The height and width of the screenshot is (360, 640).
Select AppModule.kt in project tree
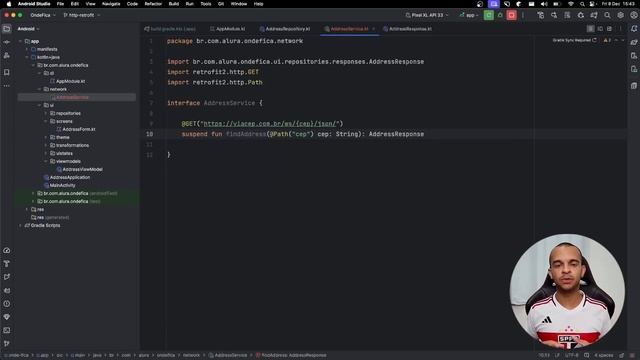(x=67, y=81)
